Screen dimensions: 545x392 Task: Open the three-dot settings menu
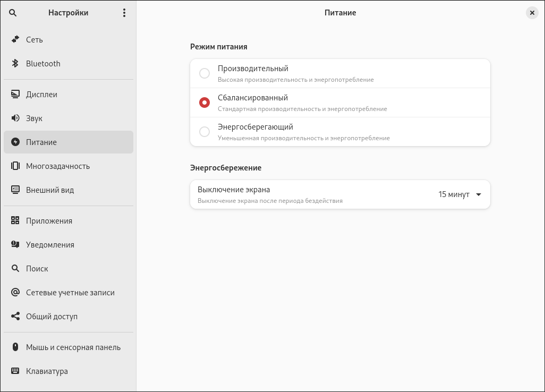(124, 13)
